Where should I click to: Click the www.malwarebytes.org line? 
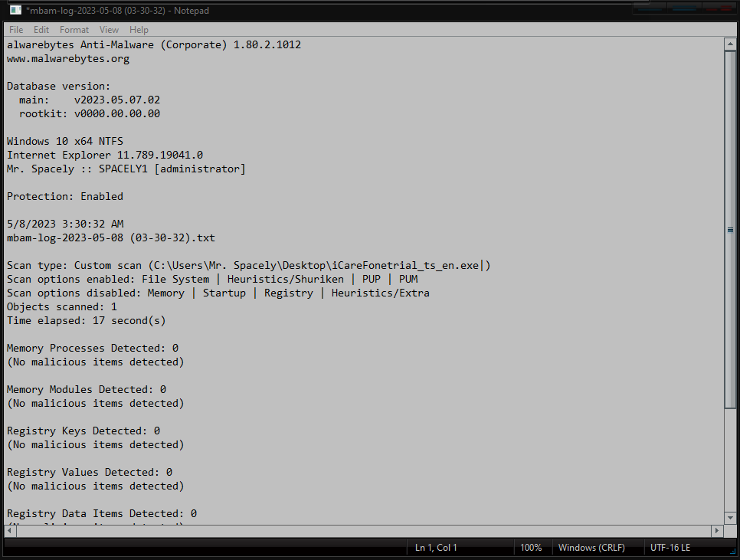68,59
